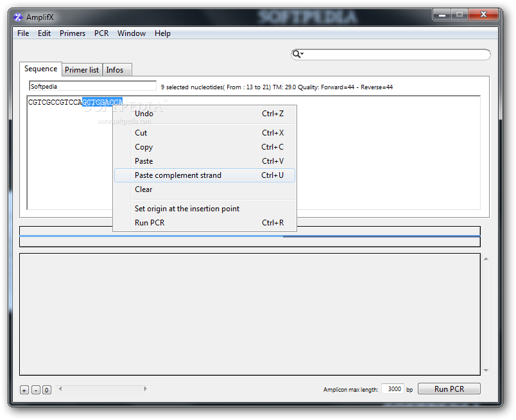This screenshot has height=420, width=516.
Task: Maximize the AmplifX window
Action: [x=460, y=15]
